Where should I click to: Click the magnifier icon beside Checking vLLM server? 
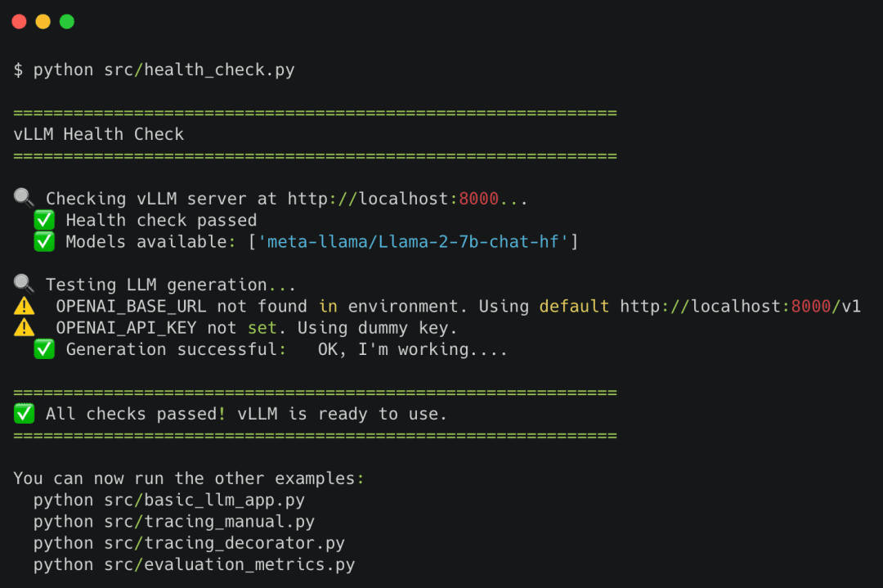(x=24, y=198)
